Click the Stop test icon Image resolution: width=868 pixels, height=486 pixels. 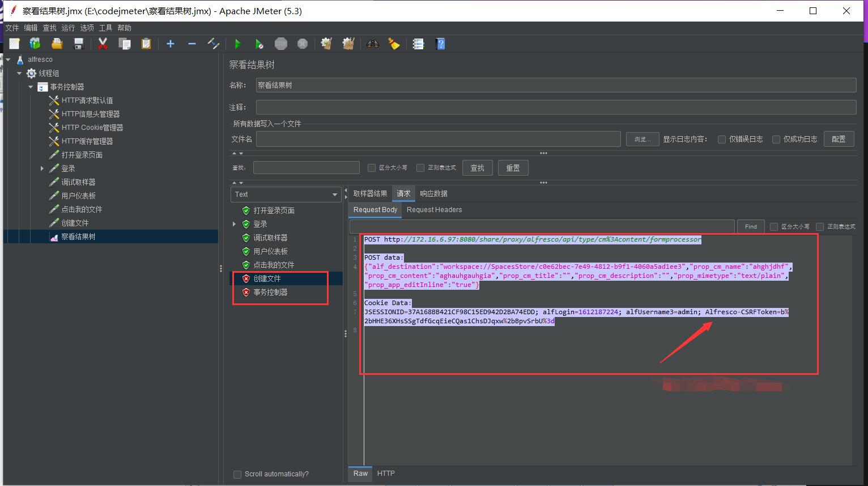click(x=281, y=44)
